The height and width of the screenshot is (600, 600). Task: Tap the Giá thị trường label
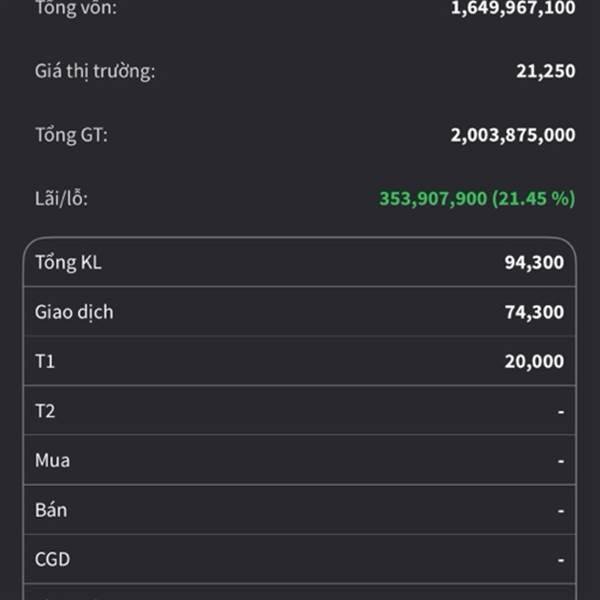click(95, 71)
